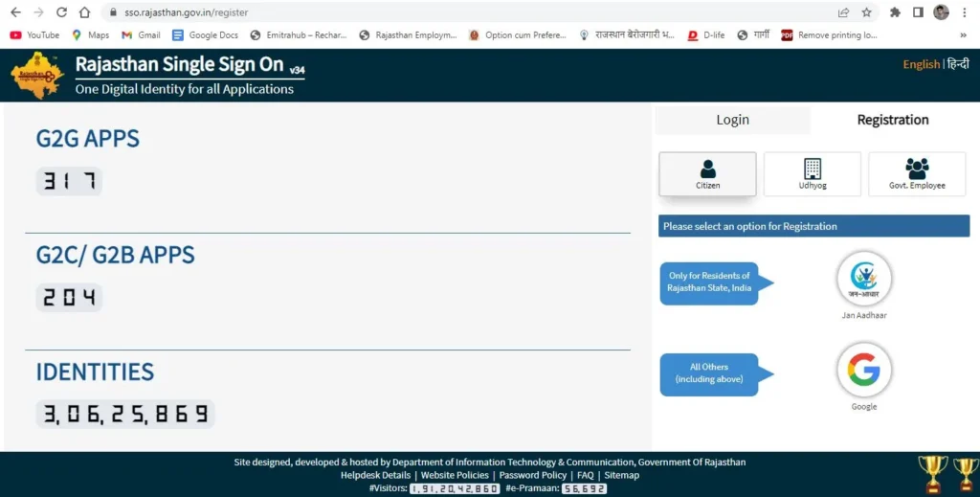Click the G2G apps counter 317
Image resolution: width=980 pixels, height=497 pixels.
[x=69, y=181]
